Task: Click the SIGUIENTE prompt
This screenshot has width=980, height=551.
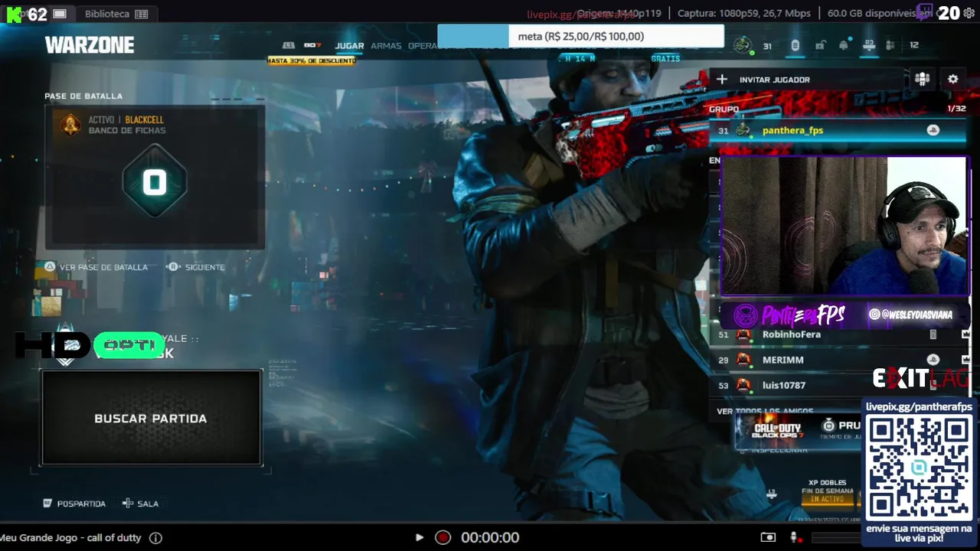Action: 197,267
